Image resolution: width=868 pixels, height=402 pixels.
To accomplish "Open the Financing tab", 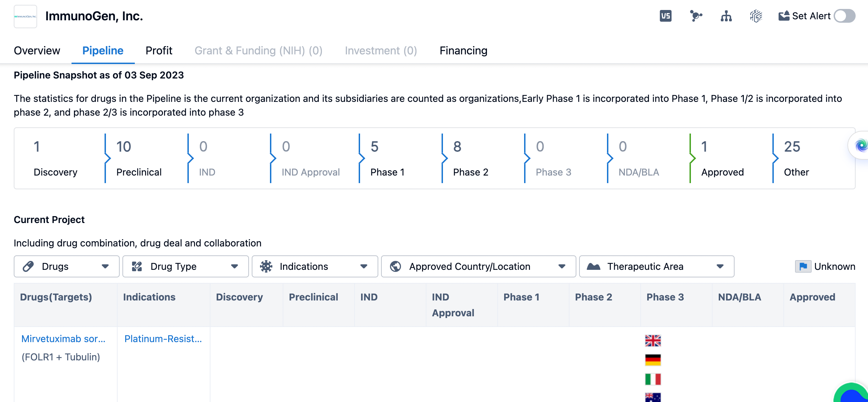I will [463, 51].
